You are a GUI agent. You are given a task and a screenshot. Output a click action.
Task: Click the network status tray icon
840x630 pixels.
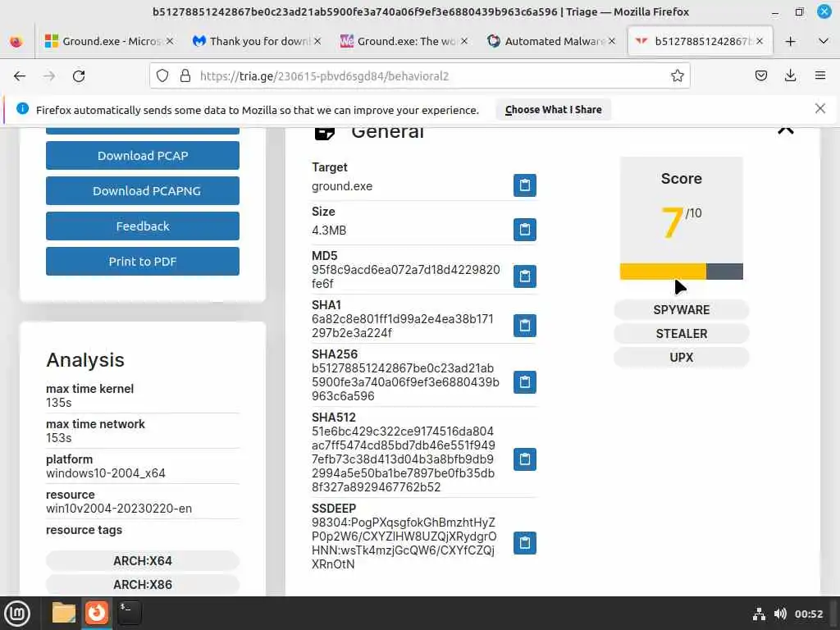(759, 614)
